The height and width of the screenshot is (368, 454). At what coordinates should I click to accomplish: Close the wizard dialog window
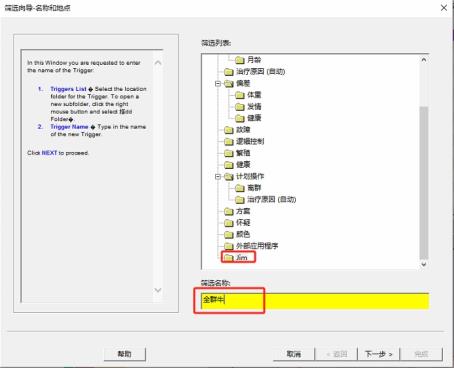tap(444, 8)
